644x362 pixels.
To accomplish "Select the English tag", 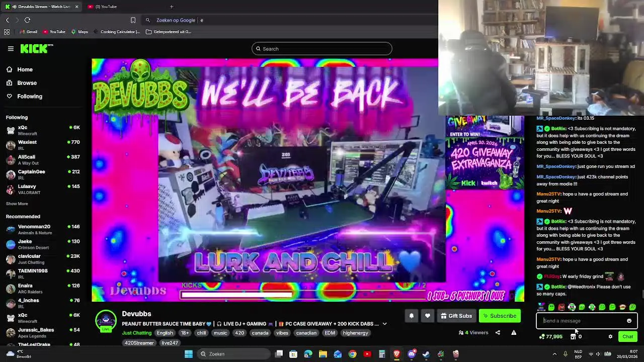I will pos(165,333).
